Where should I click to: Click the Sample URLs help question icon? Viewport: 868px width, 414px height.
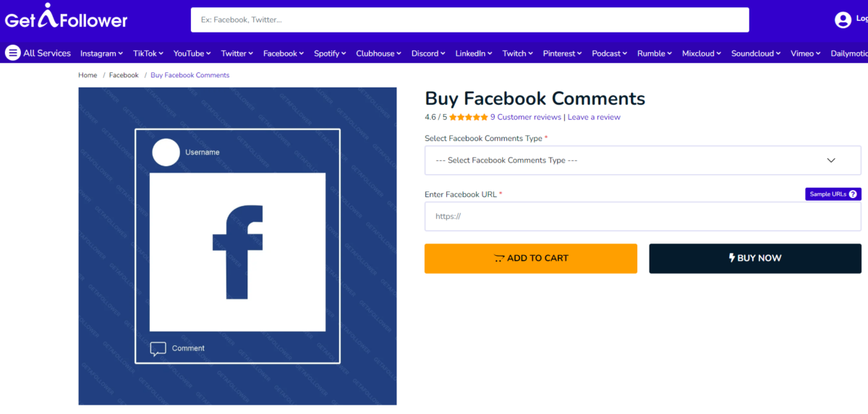pos(853,194)
